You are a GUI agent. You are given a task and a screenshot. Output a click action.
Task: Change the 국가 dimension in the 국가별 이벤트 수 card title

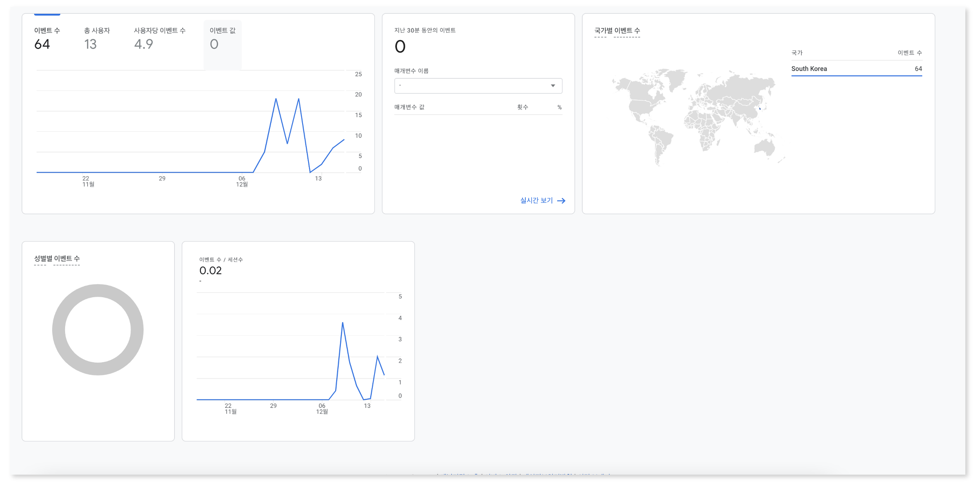tap(600, 31)
